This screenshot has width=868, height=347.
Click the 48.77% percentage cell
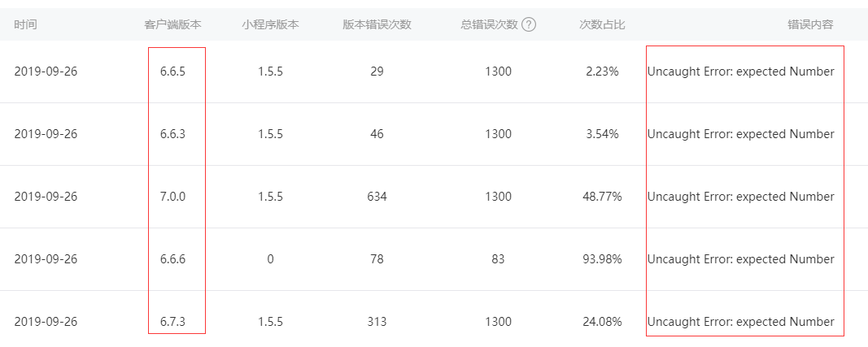pos(602,197)
